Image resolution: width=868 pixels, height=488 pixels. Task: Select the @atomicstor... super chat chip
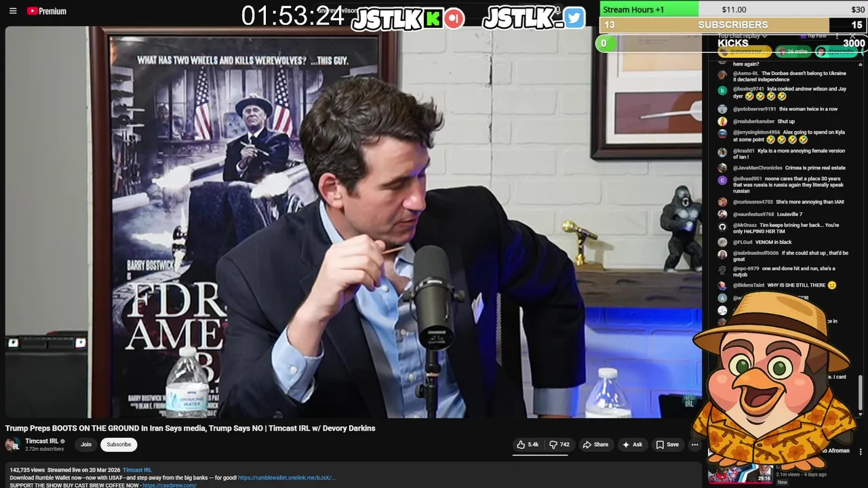coord(745,52)
